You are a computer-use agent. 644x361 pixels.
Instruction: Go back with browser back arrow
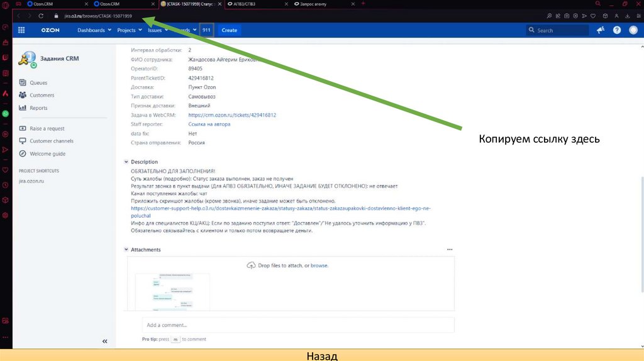coord(18,16)
